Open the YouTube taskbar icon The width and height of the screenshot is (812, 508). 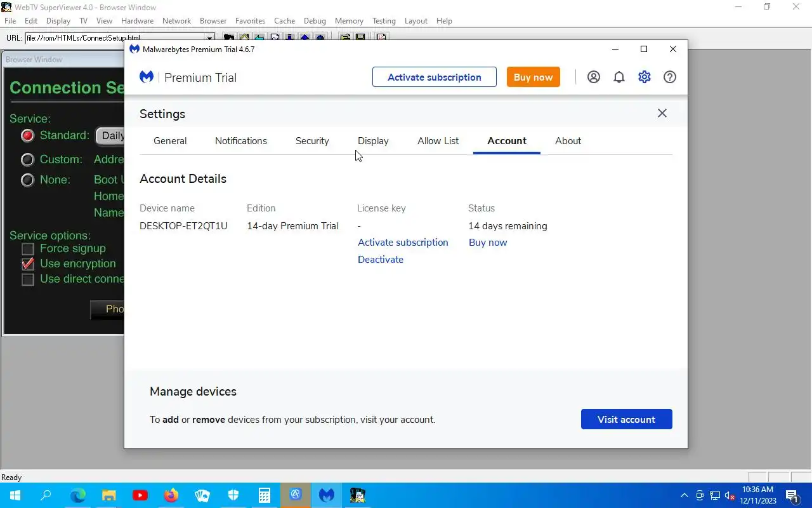[140, 495]
